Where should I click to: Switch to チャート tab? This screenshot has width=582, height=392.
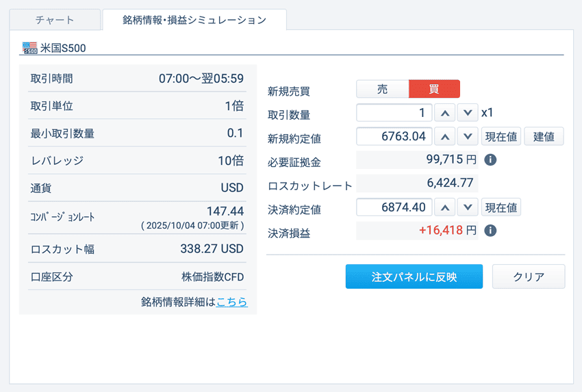coord(55,20)
